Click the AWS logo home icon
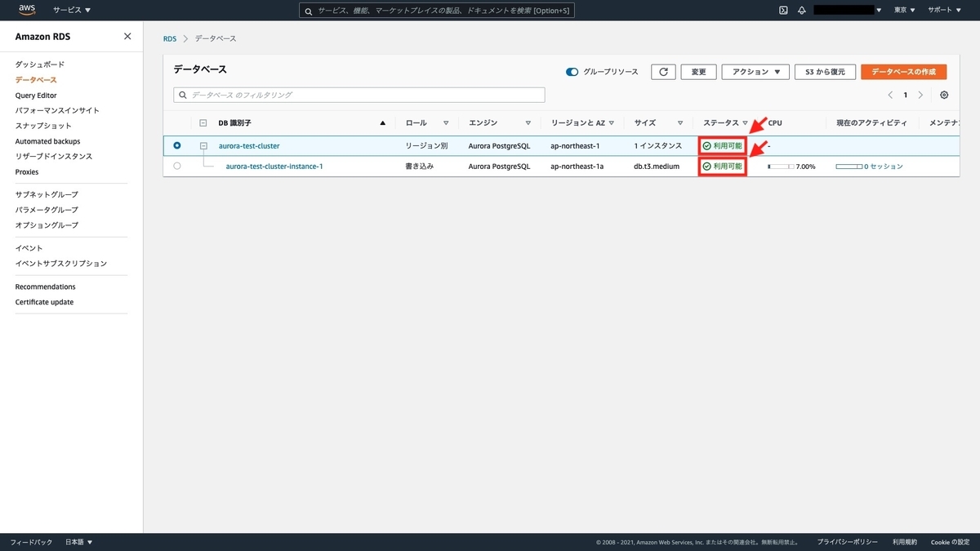Image resolution: width=980 pixels, height=551 pixels. point(27,10)
